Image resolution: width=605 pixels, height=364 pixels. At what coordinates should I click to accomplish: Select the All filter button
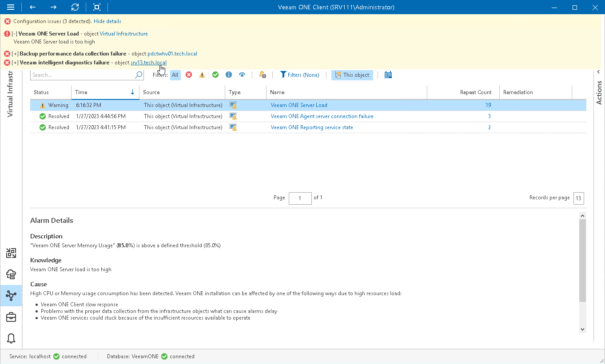[175, 75]
